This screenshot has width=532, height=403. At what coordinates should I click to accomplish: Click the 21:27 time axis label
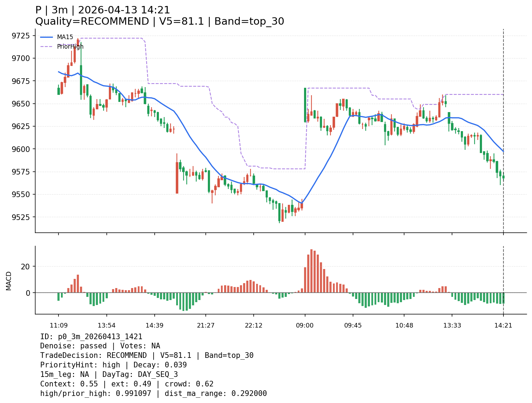click(206, 325)
